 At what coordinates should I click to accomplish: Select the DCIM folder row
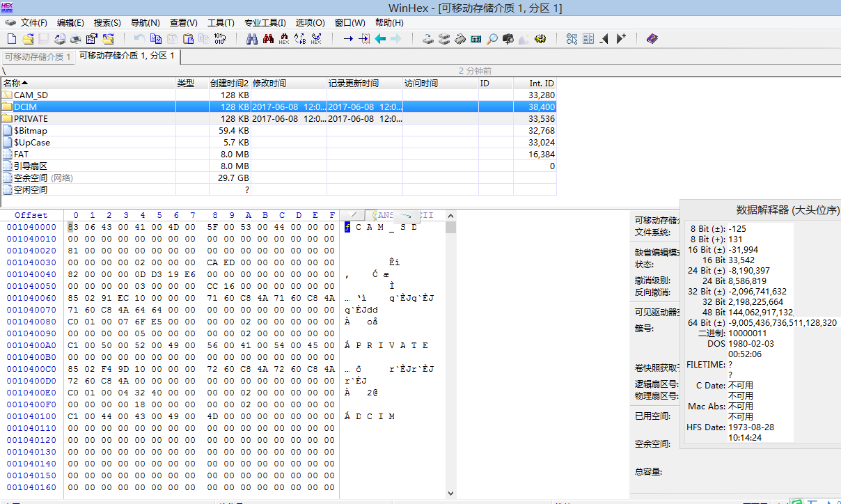278,107
